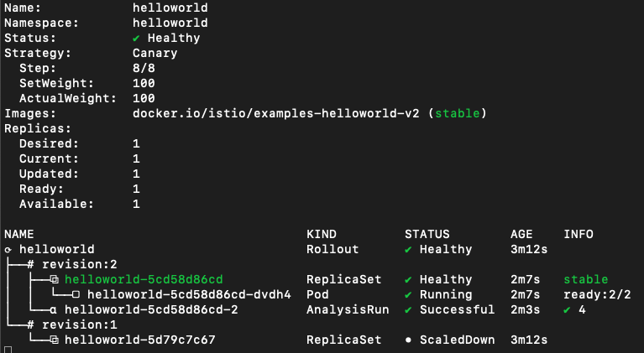The height and width of the screenshot is (353, 644).
Task: Click the ReplicaSet icon before helloworld-5d79c7c67
Action: (x=55, y=340)
